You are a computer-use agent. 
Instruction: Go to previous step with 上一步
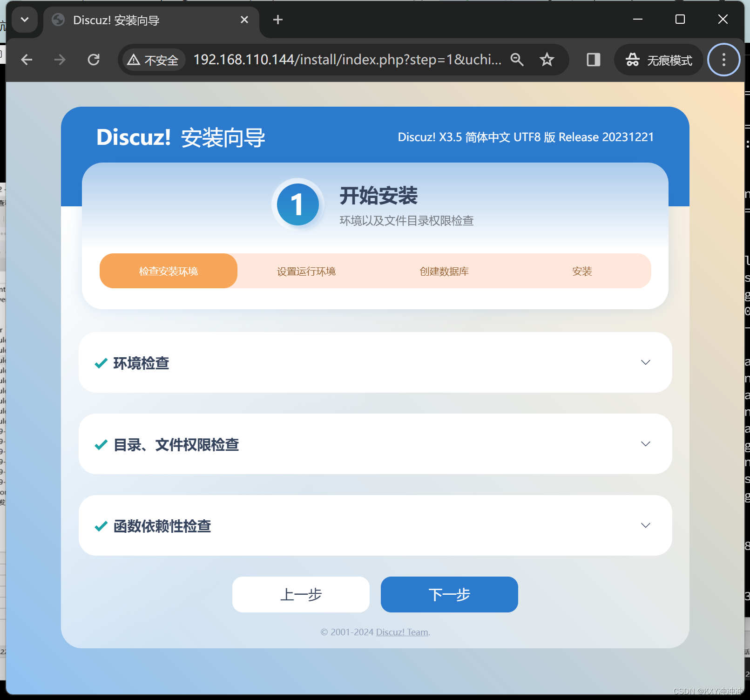(x=301, y=594)
